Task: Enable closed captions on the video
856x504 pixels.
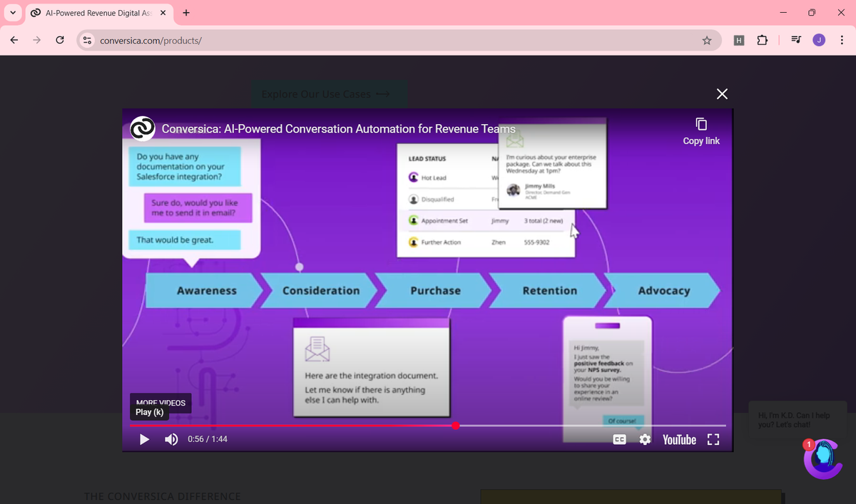Action: (619, 439)
